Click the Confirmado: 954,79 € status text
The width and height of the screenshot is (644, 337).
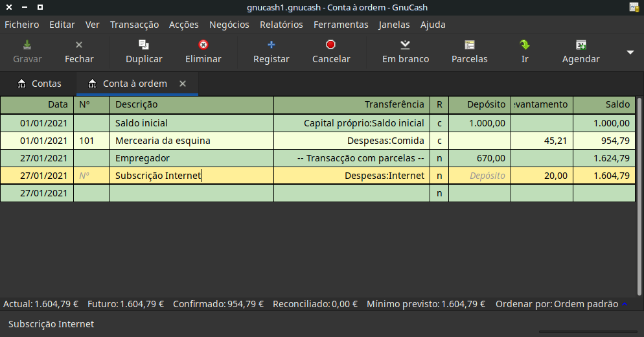[218, 304]
